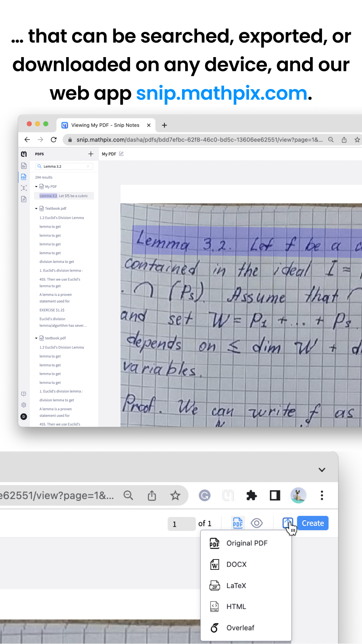Open result Euclid's division lemma/algorithm has sever…
362x644 pixels.
(63, 322)
